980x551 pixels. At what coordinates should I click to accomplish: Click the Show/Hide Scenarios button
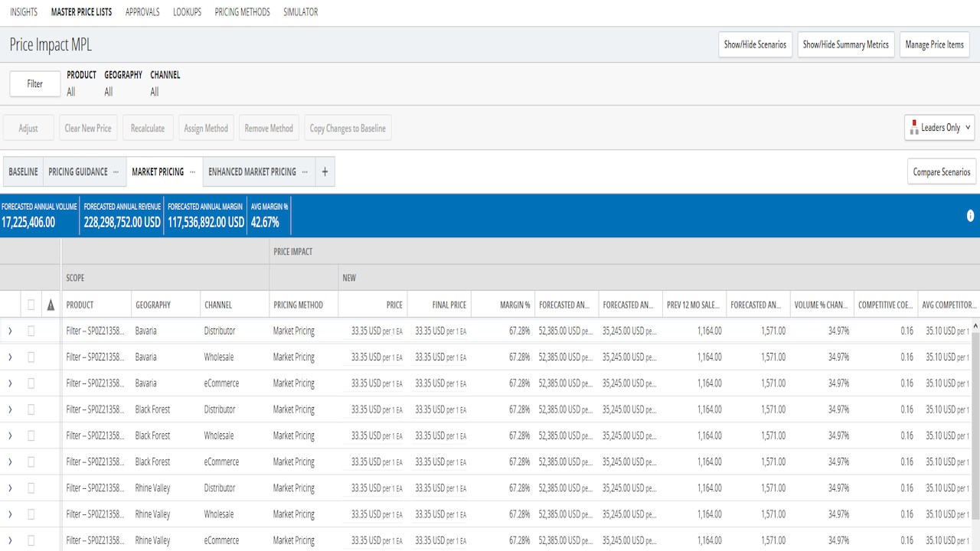coord(756,44)
